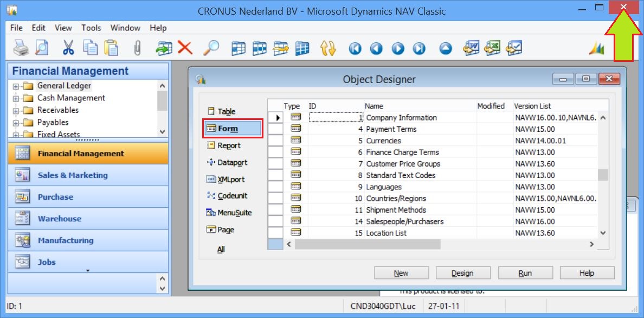Click the paperclip Links icon

[138, 48]
